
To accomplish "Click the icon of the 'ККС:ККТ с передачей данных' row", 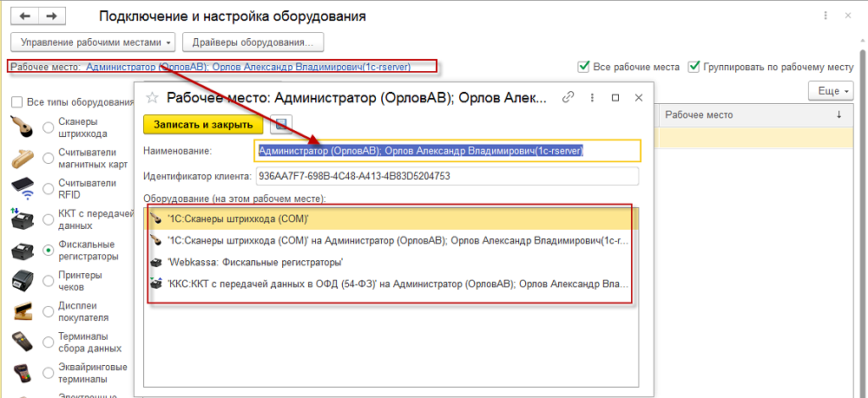I will [155, 284].
